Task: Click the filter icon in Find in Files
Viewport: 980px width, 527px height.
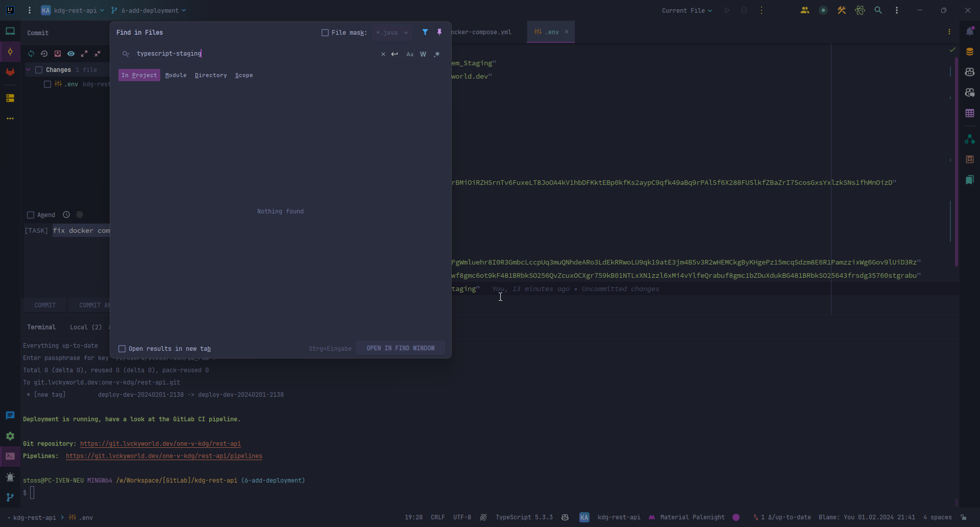Action: tap(425, 32)
